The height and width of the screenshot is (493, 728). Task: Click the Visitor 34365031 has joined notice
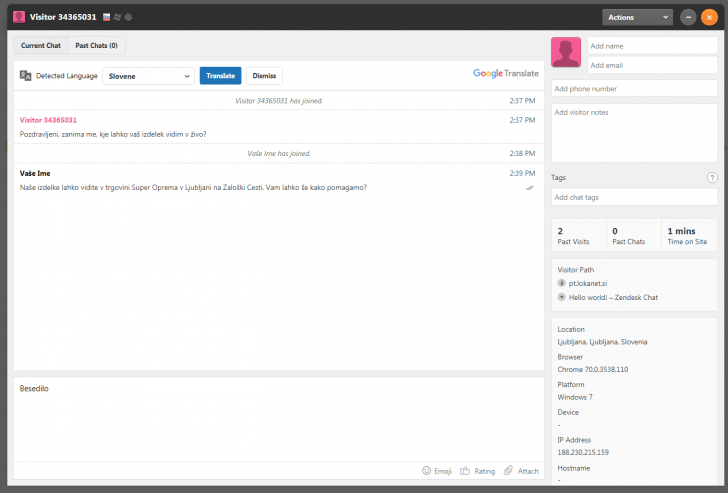(279, 101)
